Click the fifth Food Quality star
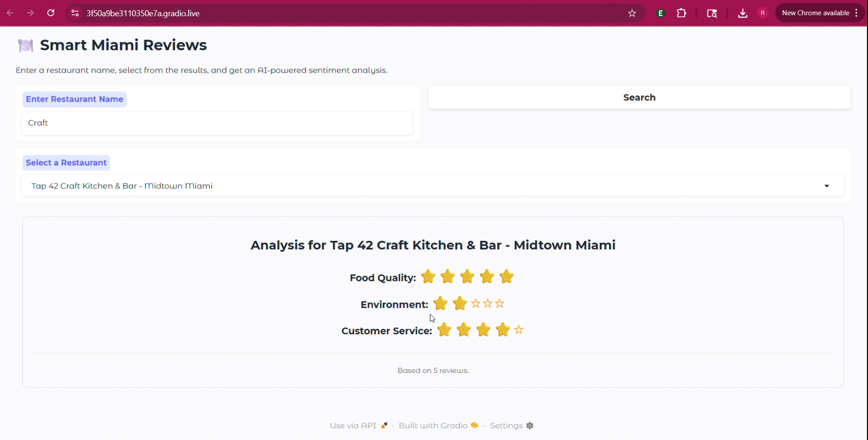Image resolution: width=868 pixels, height=440 pixels. pyautogui.click(x=507, y=277)
